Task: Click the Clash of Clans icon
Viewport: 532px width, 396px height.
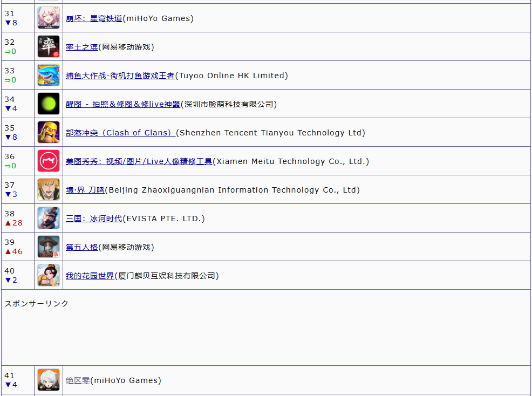Action: [49, 132]
